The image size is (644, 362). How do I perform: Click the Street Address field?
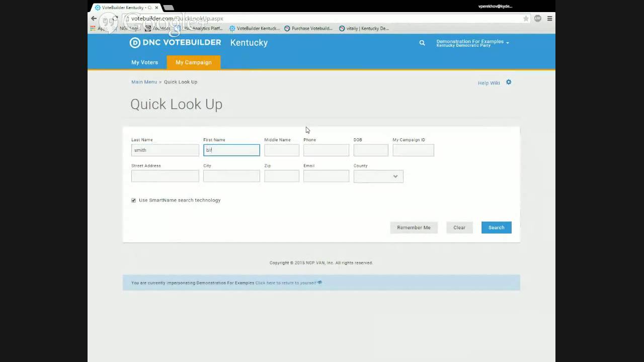pyautogui.click(x=165, y=176)
